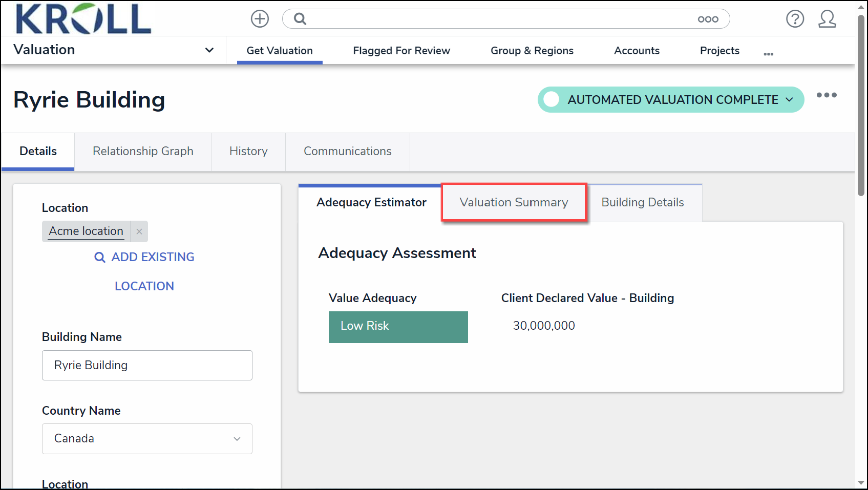
Task: Click the Client Declared Value - Building label
Action: click(x=587, y=298)
